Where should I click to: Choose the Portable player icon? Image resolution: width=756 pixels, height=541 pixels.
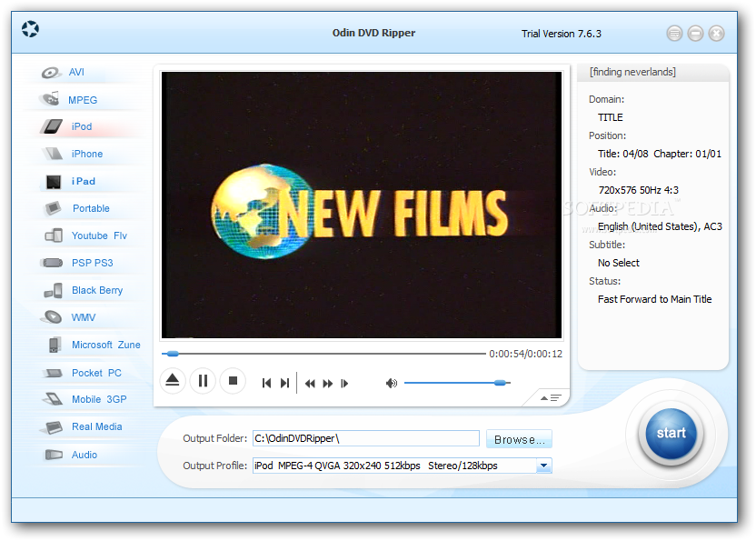point(53,208)
